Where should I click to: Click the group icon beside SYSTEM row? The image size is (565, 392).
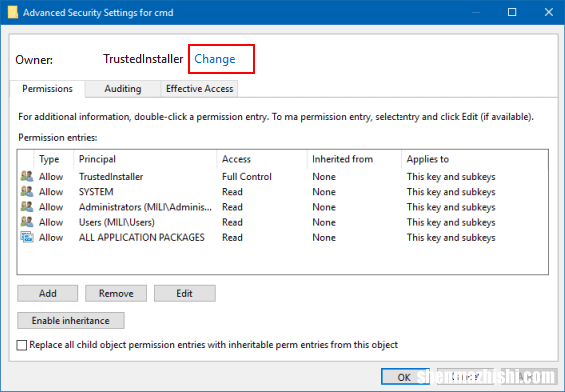point(27,191)
